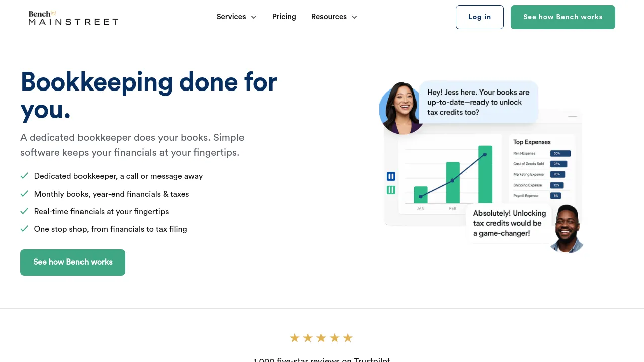Click the Rent Expense 30% bar

(x=560, y=153)
